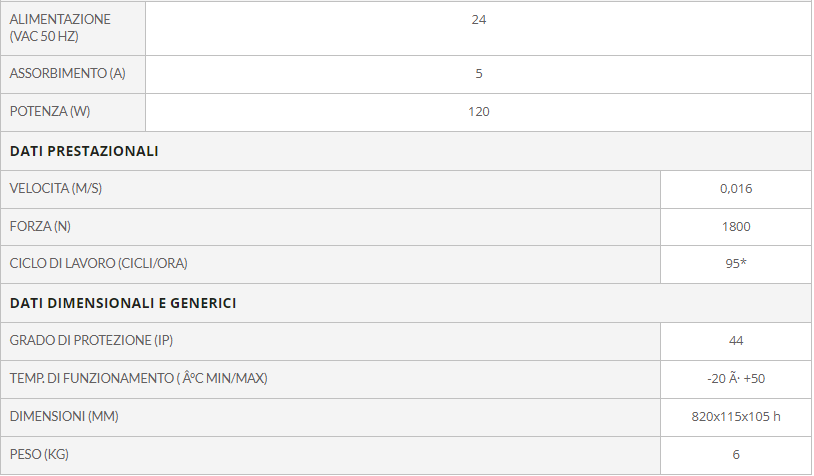Click the dimensions value 820x115x105 h
Viewport: 814px width, 476px height.
(736, 416)
